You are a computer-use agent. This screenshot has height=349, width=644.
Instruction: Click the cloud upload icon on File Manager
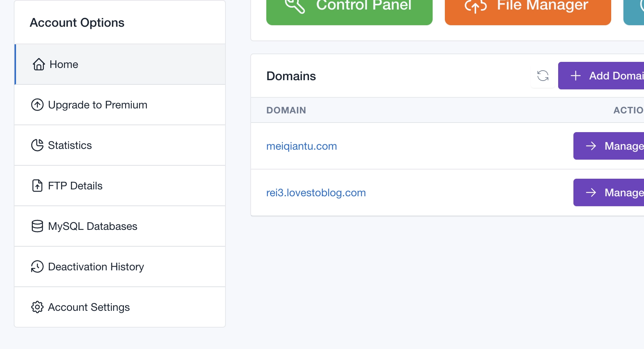[475, 6]
